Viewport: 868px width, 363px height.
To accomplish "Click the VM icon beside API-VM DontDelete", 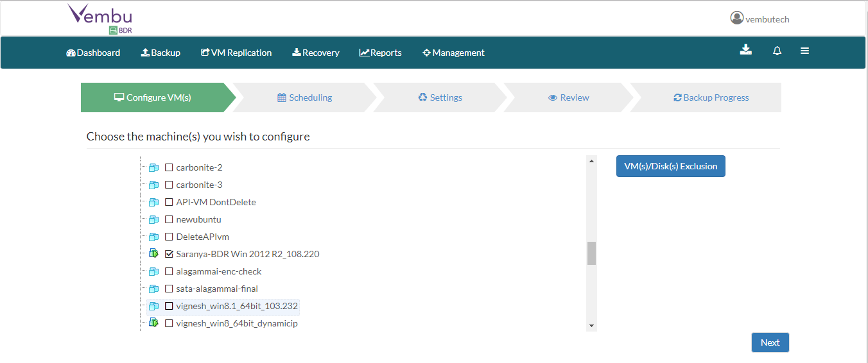I will (153, 202).
